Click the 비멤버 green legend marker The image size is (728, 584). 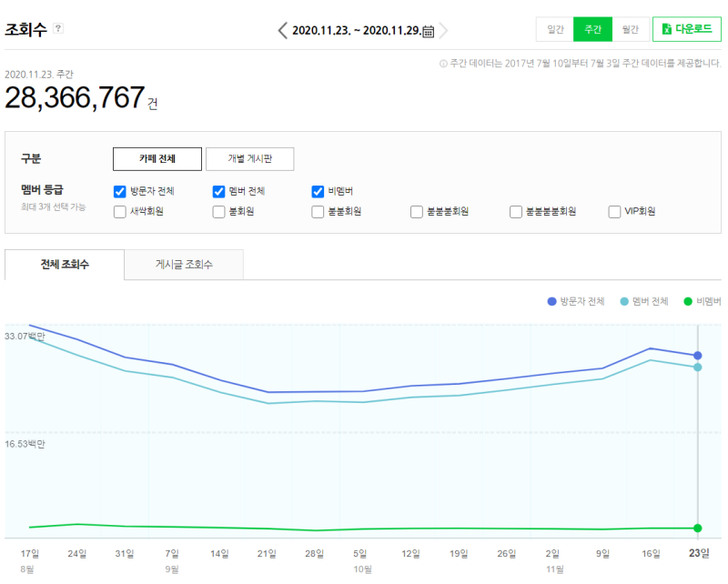pos(689,301)
